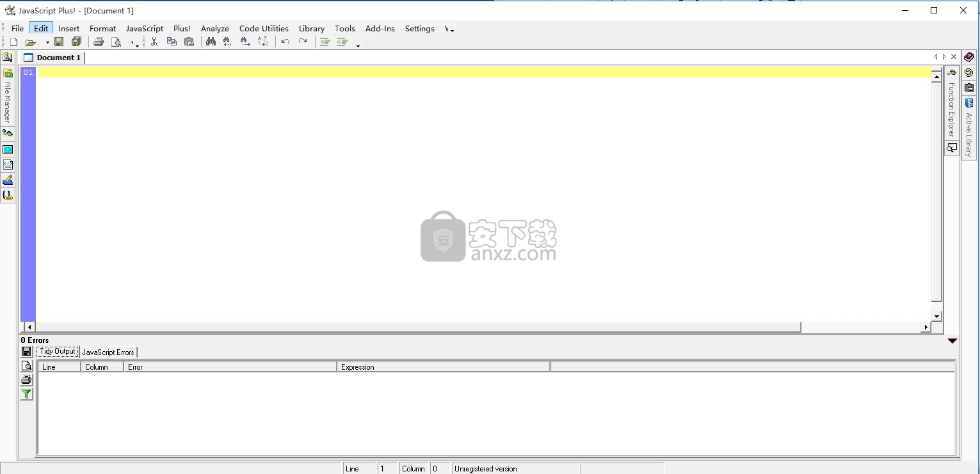Image resolution: width=980 pixels, height=474 pixels.
Task: Open the Edit menu
Action: point(41,28)
